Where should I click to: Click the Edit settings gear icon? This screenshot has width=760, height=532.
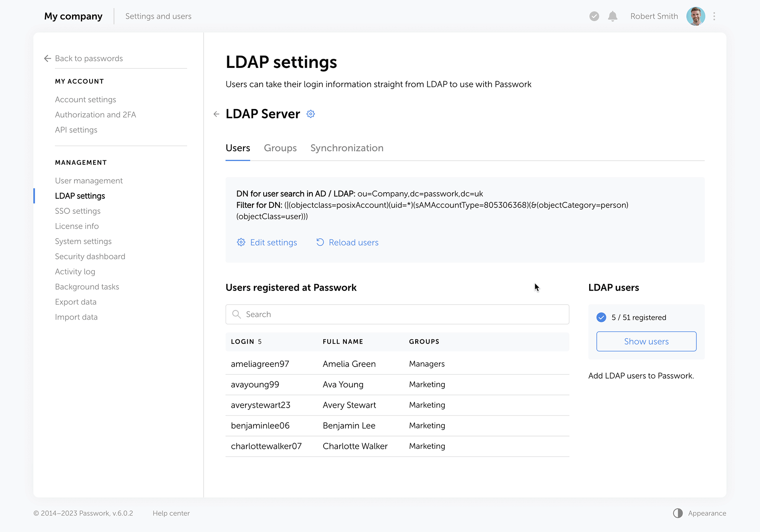click(241, 242)
